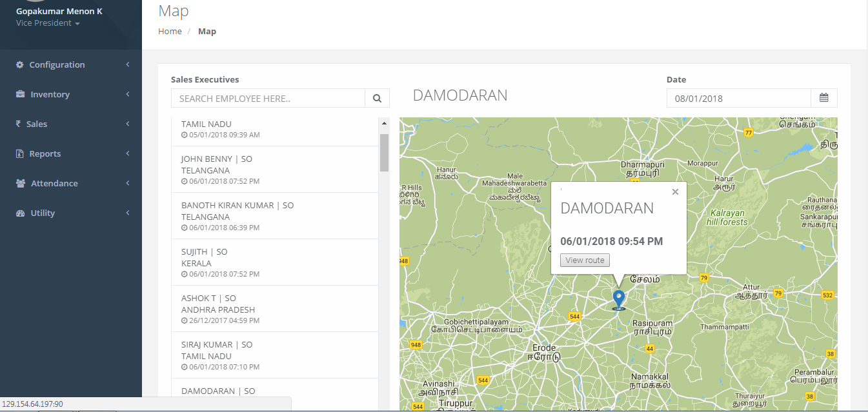Close the DAMODARAN map info popup
Image resolution: width=868 pixels, height=412 pixels.
[675, 191]
